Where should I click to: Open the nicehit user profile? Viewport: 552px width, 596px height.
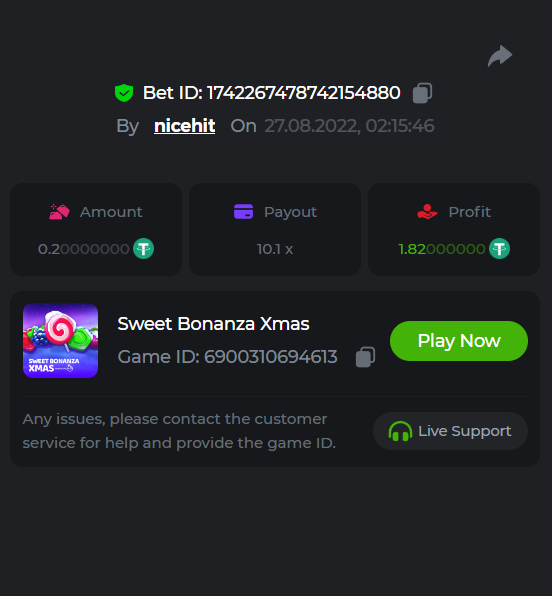point(184,126)
